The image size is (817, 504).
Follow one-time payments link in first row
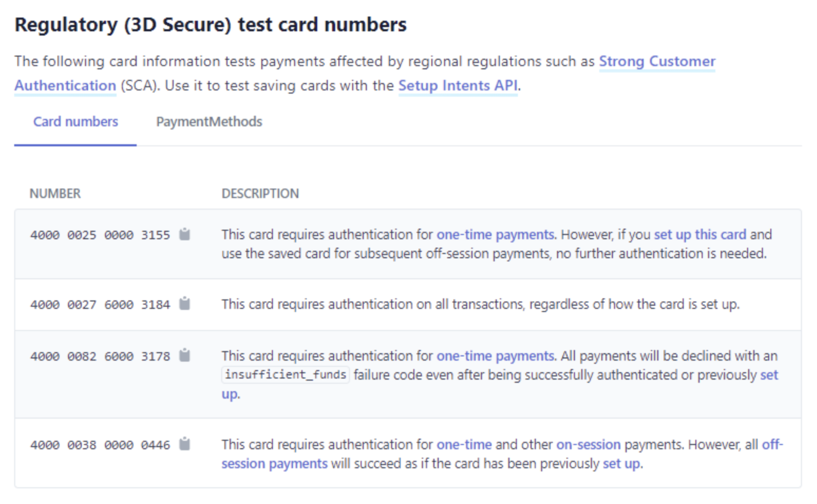click(495, 235)
